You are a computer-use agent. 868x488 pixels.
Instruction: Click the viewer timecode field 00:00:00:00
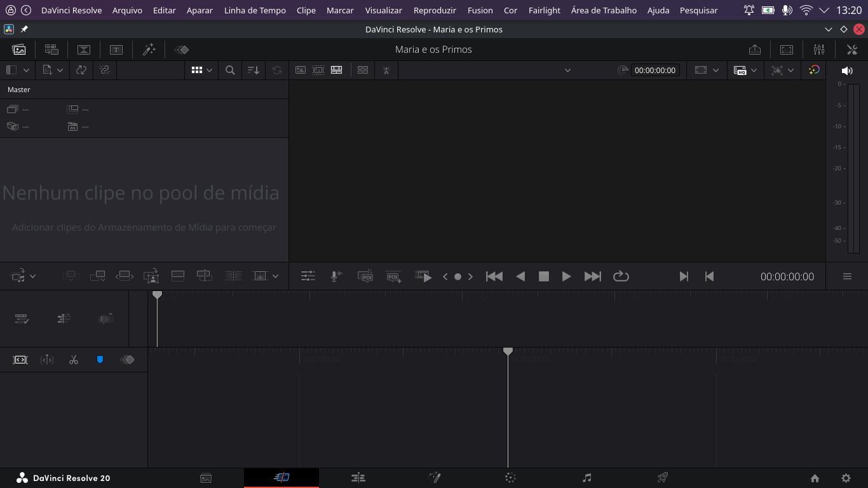click(x=654, y=71)
